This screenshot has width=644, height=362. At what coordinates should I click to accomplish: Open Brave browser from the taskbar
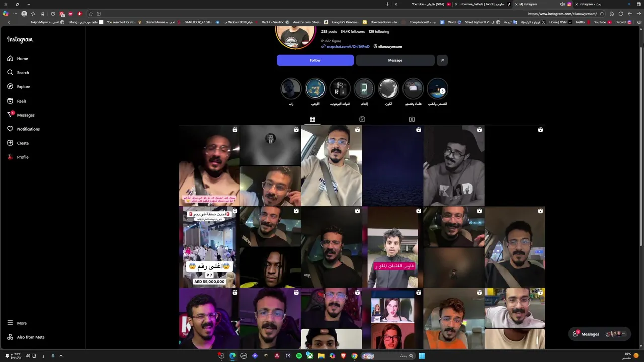(x=343, y=356)
